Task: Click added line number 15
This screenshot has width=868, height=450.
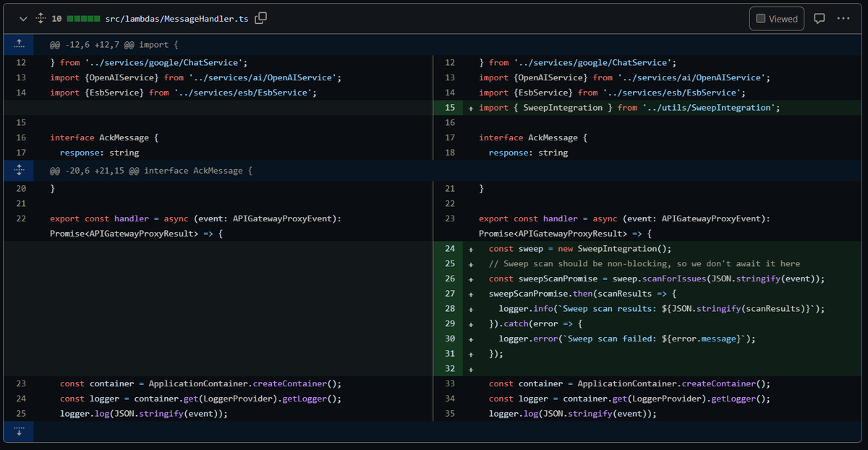Action: 451,108
